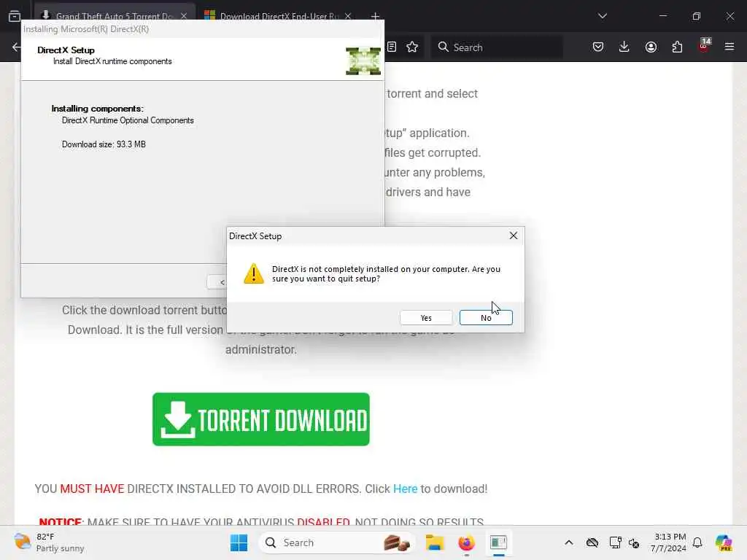747x560 pixels.
Task: Click the 'MUST HAVE' red text
Action: 92,489
